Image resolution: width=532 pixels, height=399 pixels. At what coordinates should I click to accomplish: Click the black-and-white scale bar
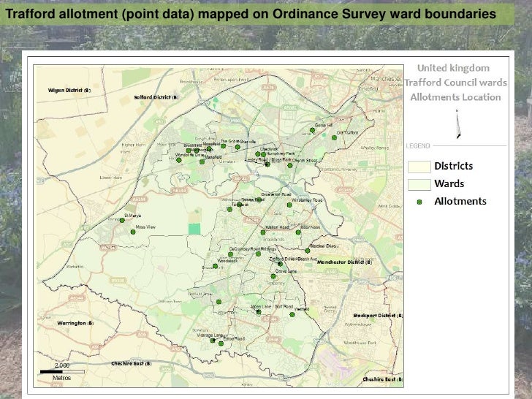(62, 372)
